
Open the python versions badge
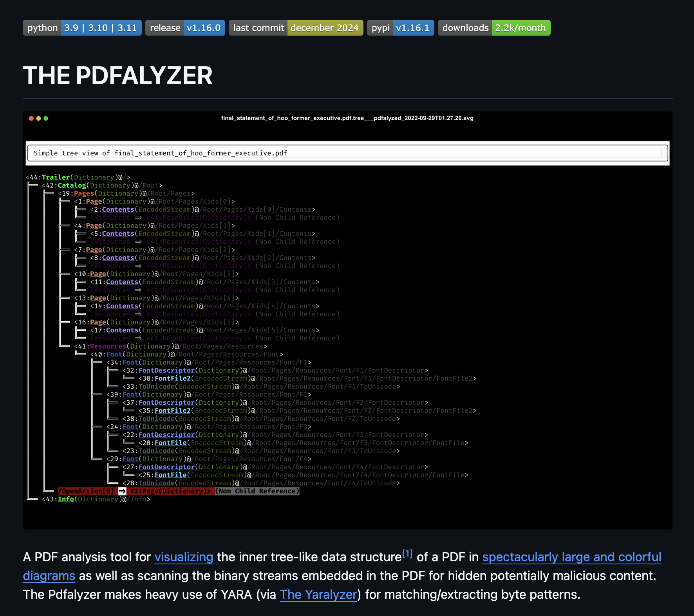(82, 28)
